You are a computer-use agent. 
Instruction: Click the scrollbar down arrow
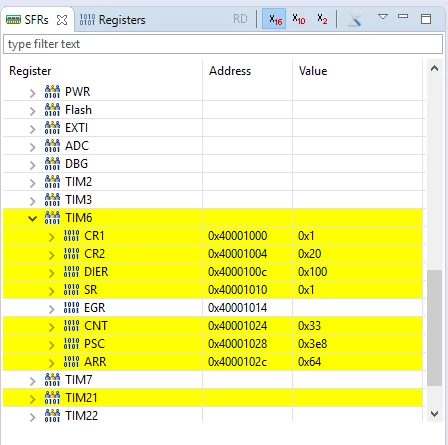[434, 414]
